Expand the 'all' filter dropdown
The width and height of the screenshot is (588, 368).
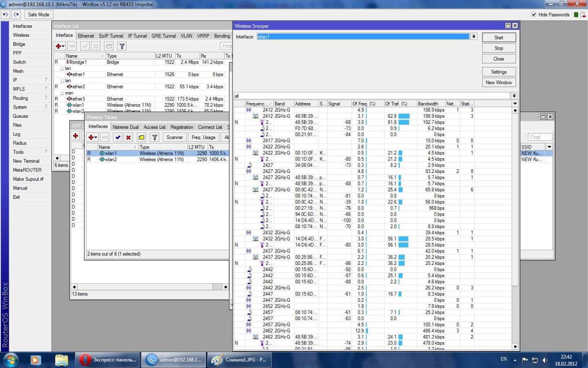pos(514,96)
